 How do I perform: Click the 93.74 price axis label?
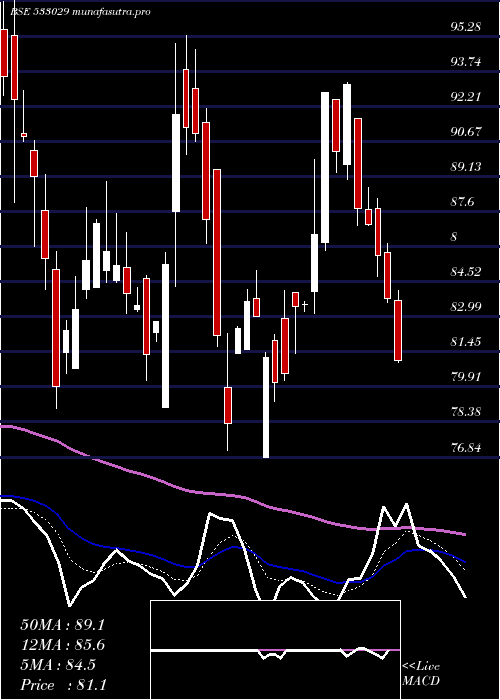(x=466, y=62)
